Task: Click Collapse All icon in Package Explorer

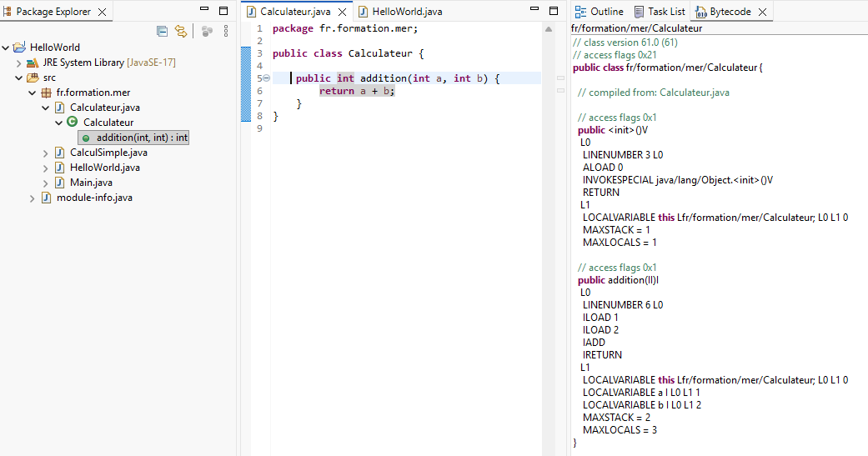Action: click(163, 32)
